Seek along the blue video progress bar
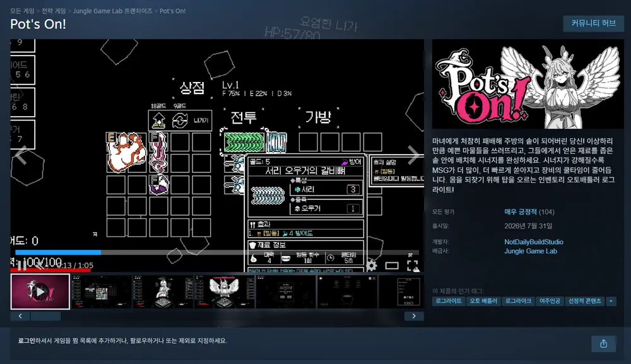 (217, 252)
